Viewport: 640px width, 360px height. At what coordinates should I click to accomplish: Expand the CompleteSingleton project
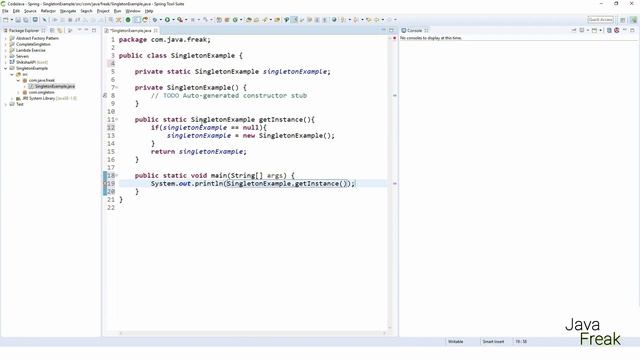tap(6, 44)
